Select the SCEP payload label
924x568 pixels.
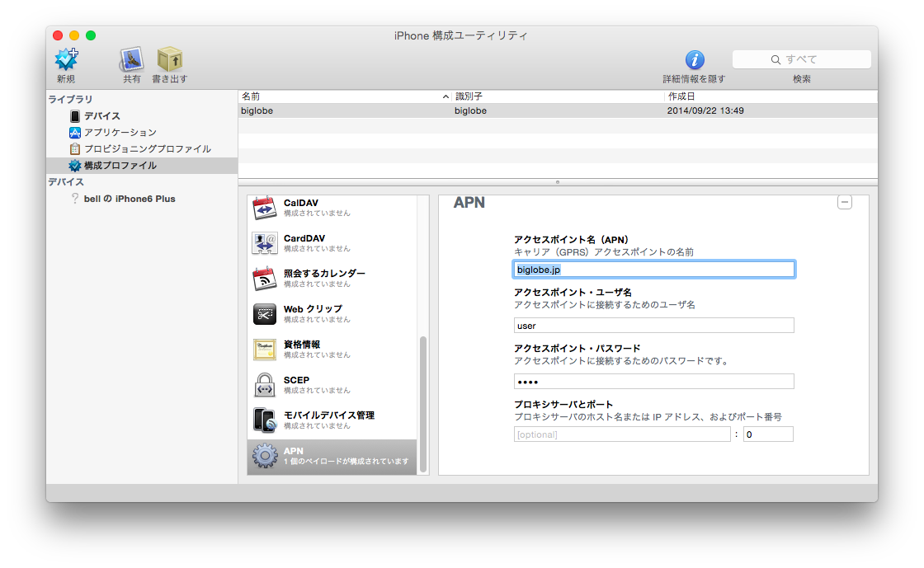pos(296,380)
